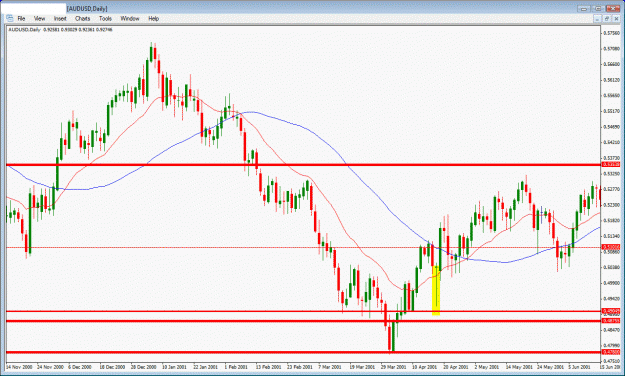Click the 0.51340 price axis label
This screenshot has height=376, width=625.
611,236
